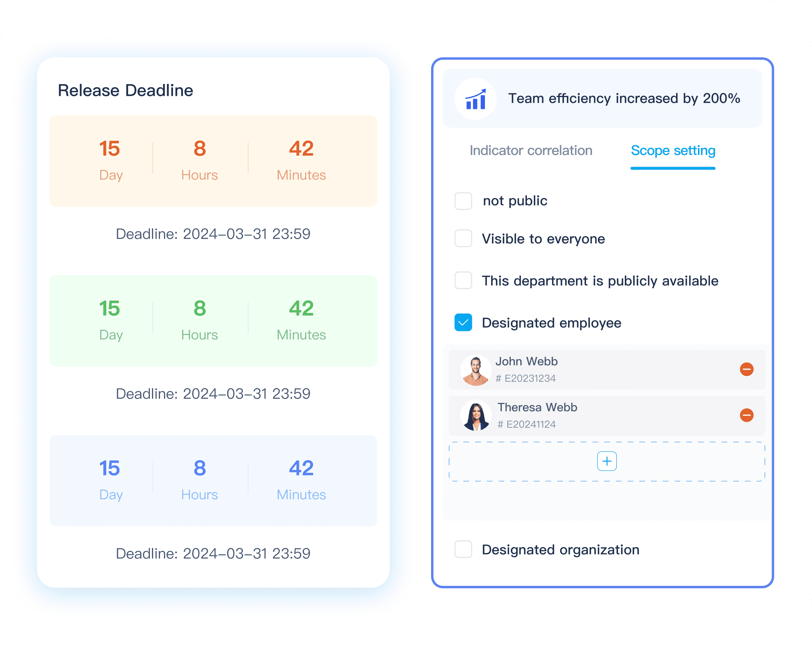Enable the Designated organization checkbox

(463, 550)
